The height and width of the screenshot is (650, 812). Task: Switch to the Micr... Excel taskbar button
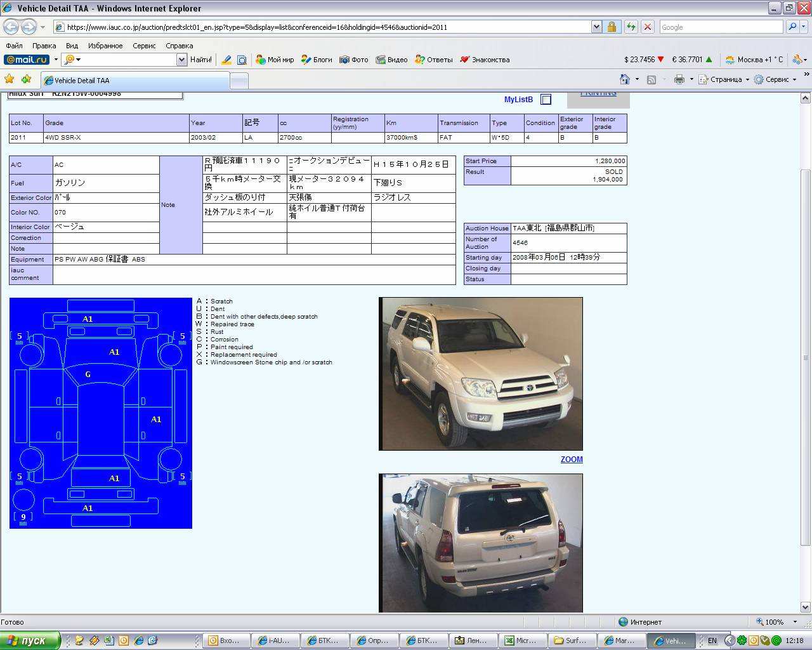(523, 640)
